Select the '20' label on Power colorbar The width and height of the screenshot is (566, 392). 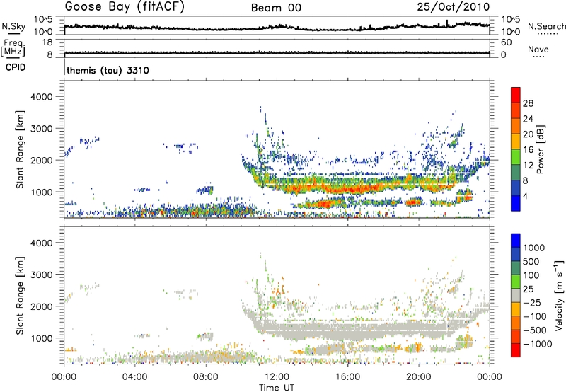(x=528, y=134)
